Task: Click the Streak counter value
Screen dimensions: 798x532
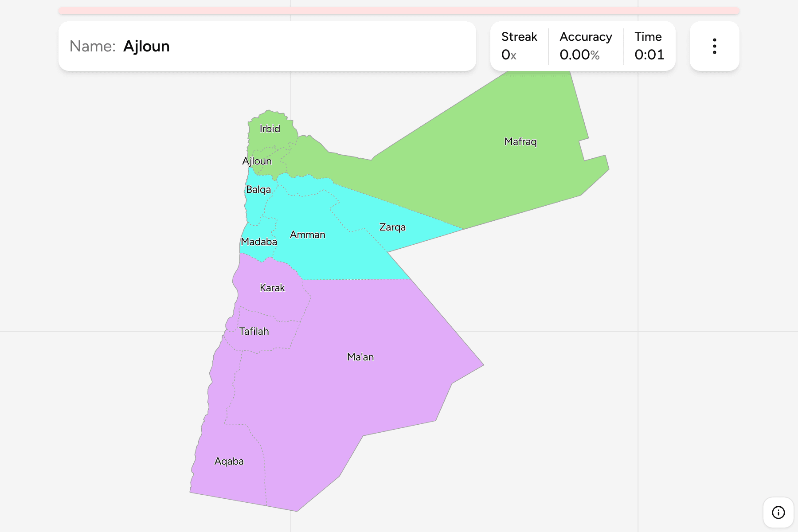Action: (509, 55)
